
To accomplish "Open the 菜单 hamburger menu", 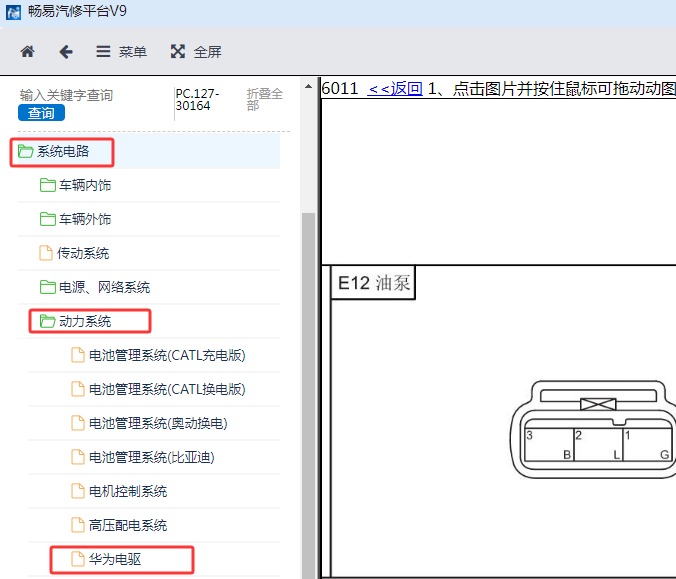I will click(x=121, y=52).
